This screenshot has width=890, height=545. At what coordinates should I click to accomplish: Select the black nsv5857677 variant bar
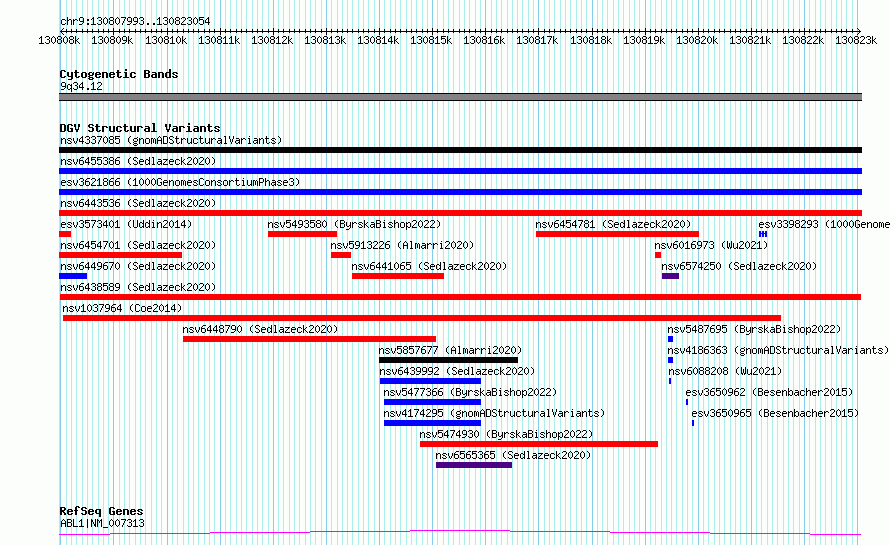pos(448,360)
